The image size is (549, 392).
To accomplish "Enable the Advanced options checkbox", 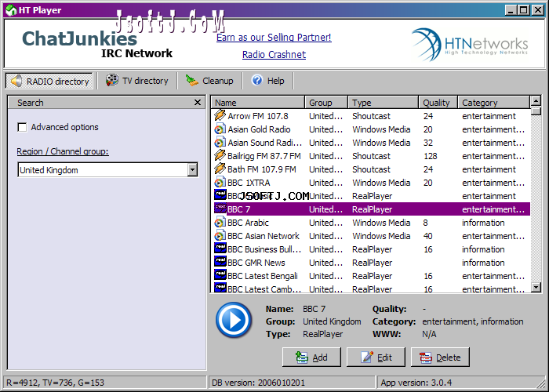I will 22,127.
